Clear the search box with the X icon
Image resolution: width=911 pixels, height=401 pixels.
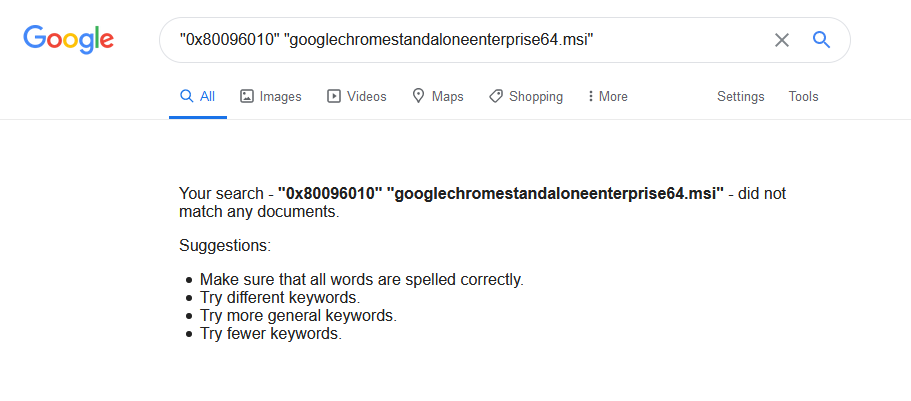coord(782,40)
